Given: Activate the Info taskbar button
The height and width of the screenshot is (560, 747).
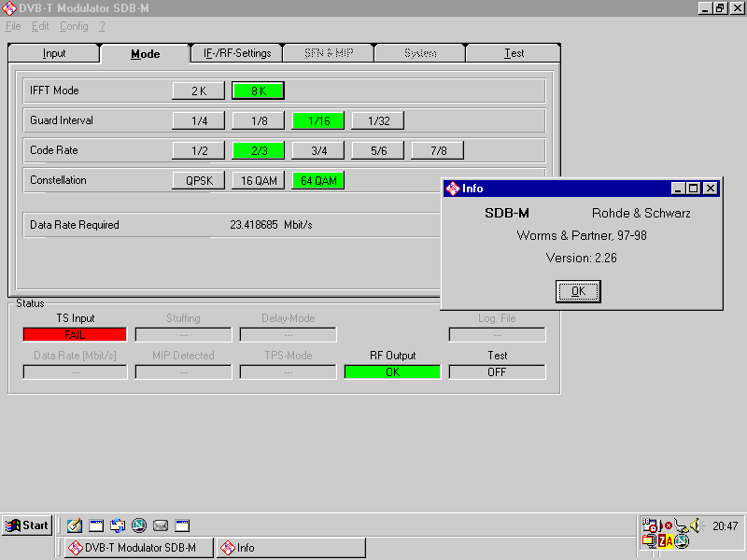Looking at the screenshot, I should tap(291, 548).
